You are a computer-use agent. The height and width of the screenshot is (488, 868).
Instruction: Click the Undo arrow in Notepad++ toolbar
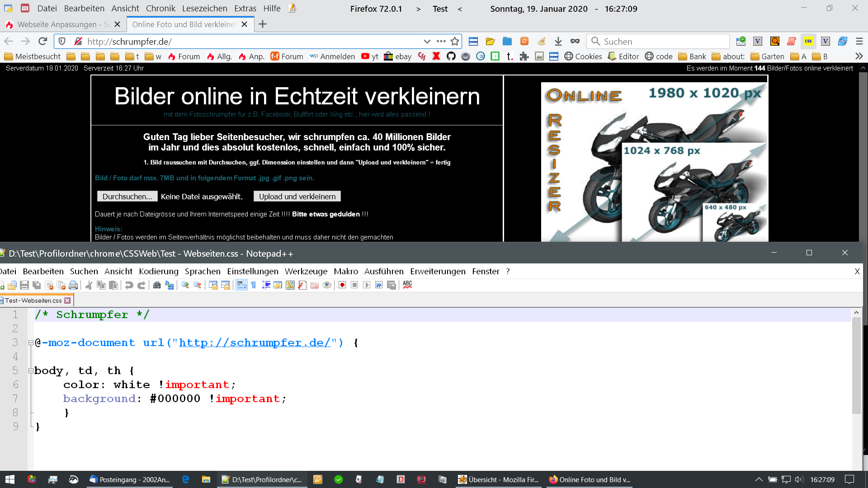pyautogui.click(x=129, y=285)
